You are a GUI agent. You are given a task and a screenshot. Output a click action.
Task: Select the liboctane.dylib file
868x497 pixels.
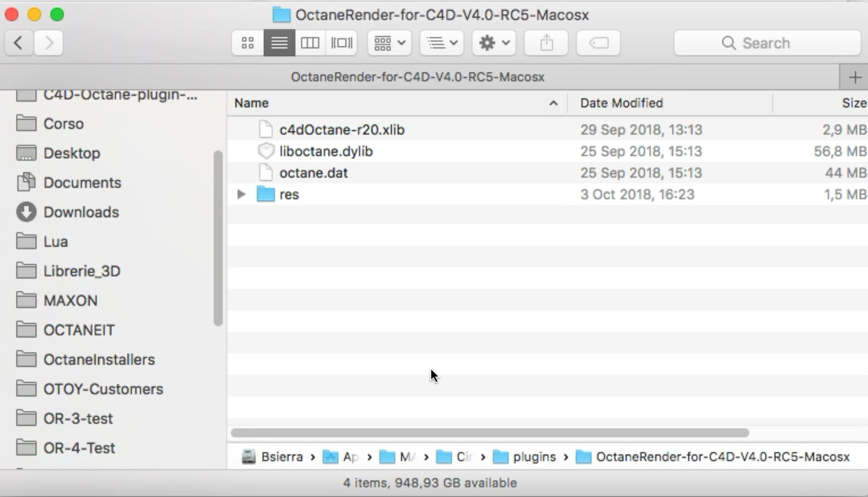[326, 151]
